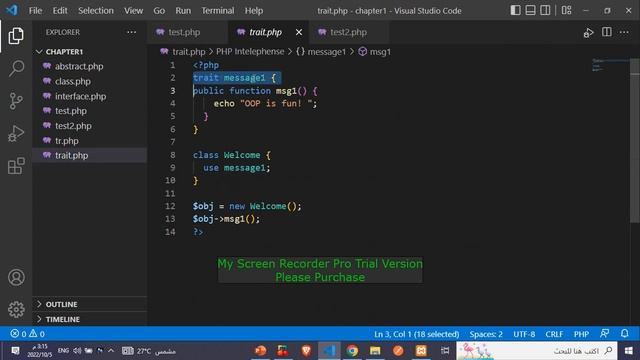Open class.php in explorer
Image resolution: width=640 pixels, height=360 pixels.
coord(89,81)
